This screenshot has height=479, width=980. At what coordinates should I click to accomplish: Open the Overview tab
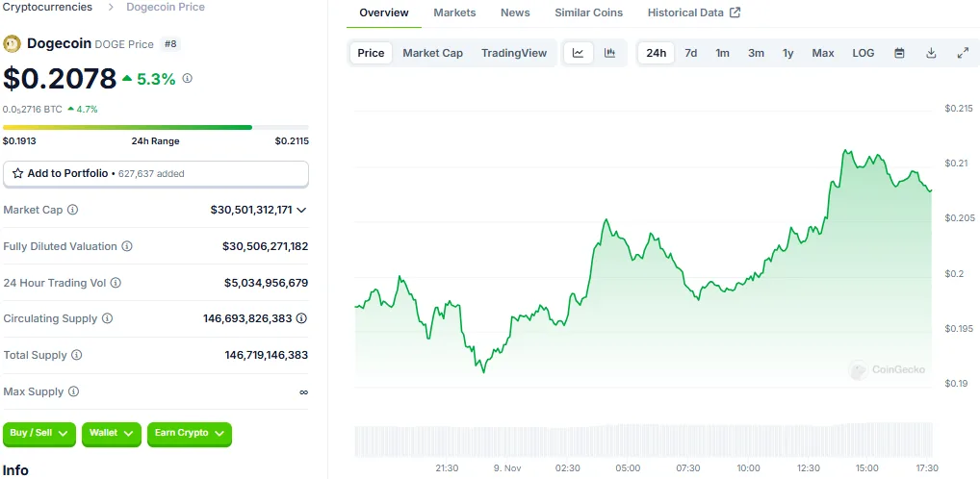[x=384, y=13]
